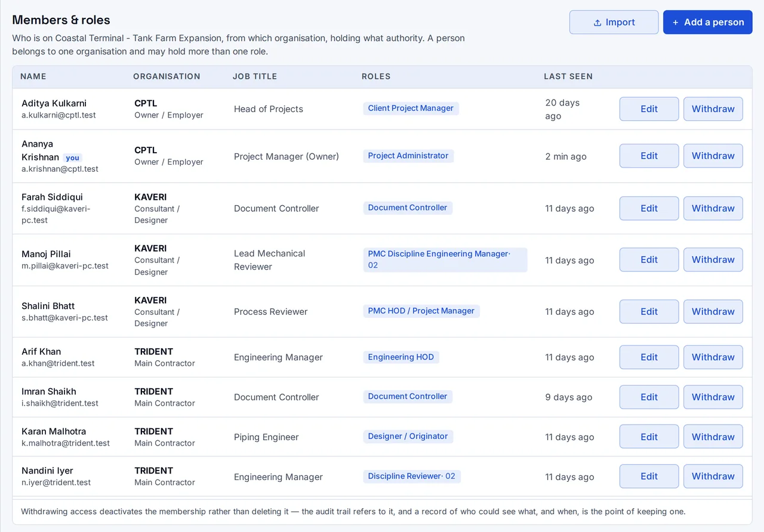Screen dimensions: 764x532
Task: Edit Karan Malhotra's membership
Action: (649, 437)
